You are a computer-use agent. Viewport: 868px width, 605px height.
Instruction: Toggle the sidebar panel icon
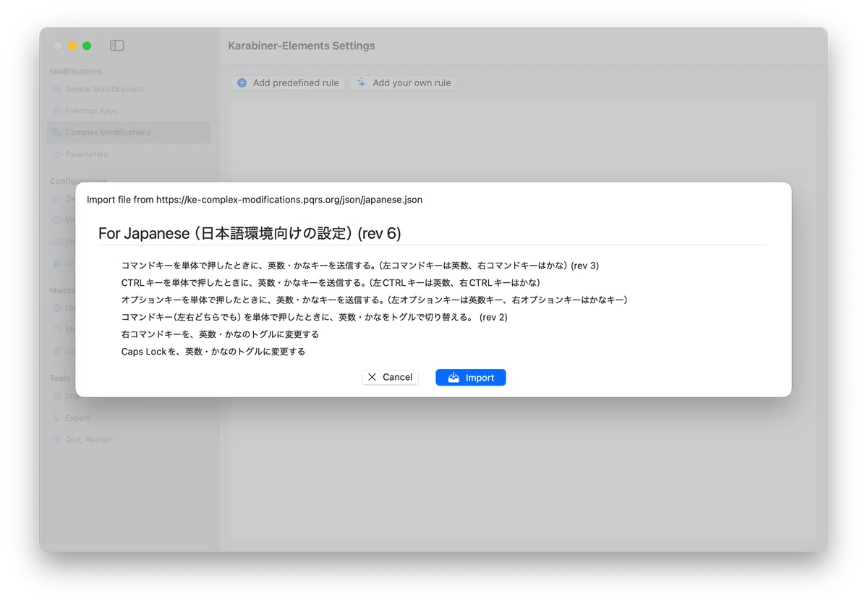click(x=117, y=46)
